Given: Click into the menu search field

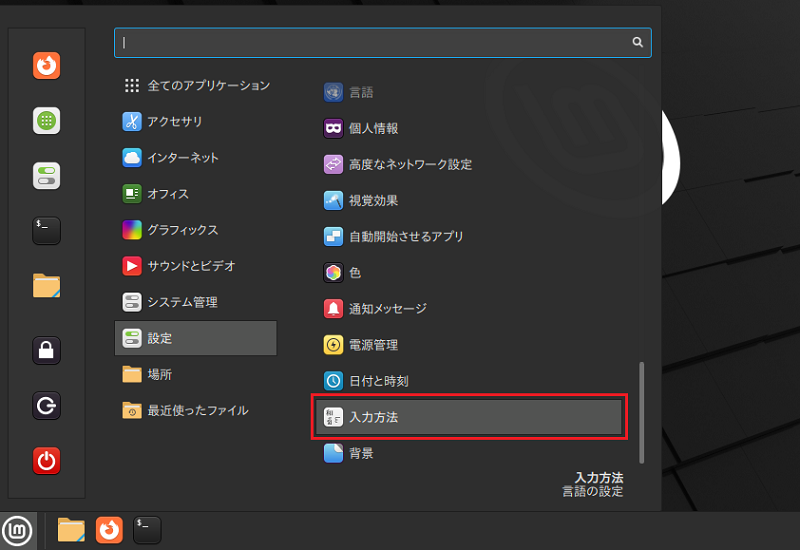Looking at the screenshot, I should [x=383, y=43].
